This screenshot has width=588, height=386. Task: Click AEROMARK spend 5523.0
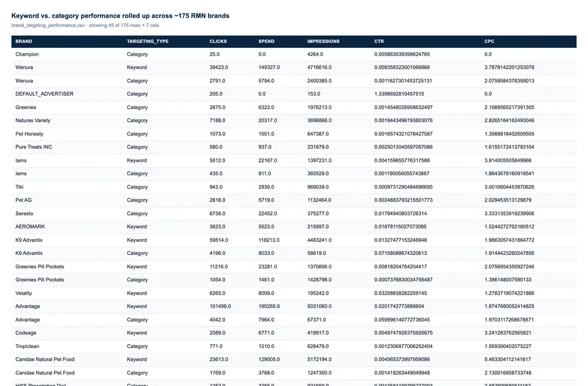point(266,227)
